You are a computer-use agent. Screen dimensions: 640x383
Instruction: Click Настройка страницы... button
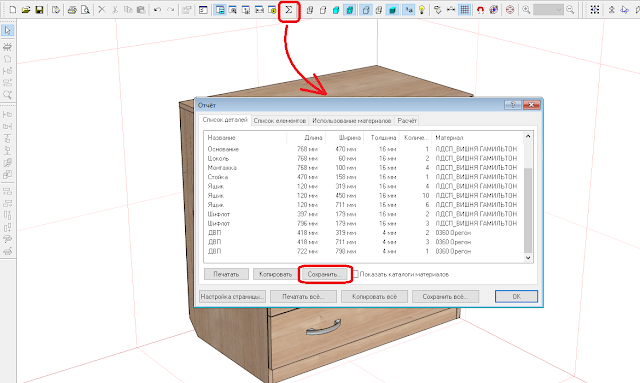click(232, 296)
